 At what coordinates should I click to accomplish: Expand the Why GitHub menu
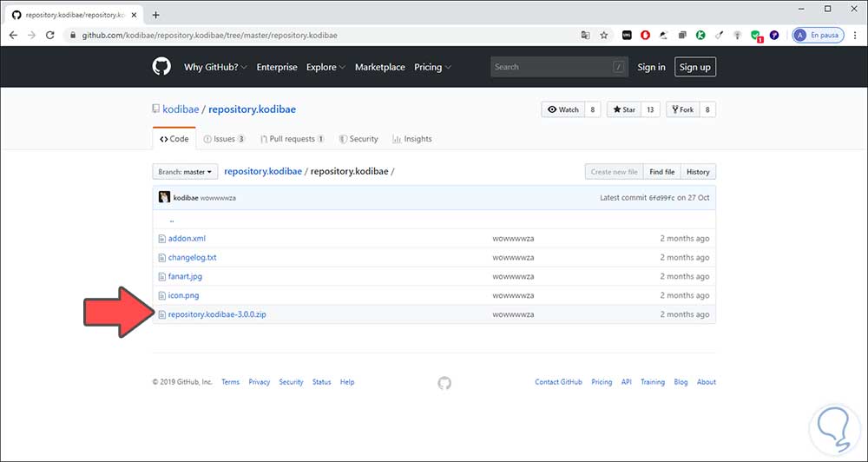(215, 67)
